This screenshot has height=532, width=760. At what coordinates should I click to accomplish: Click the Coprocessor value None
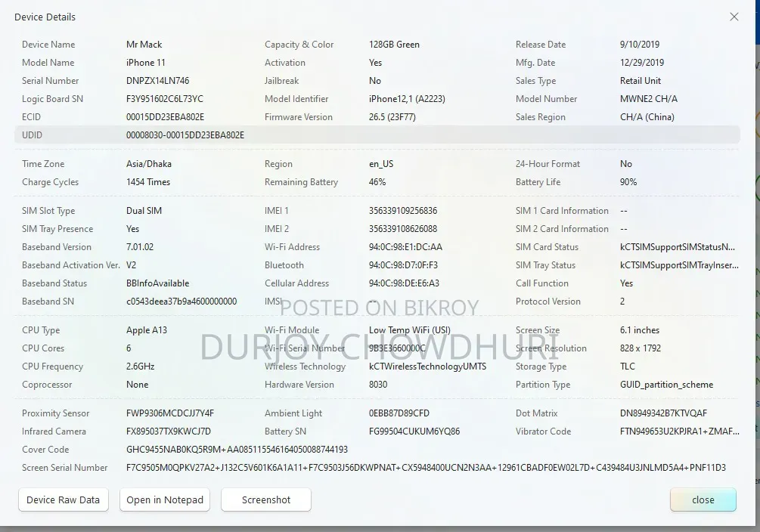point(137,385)
